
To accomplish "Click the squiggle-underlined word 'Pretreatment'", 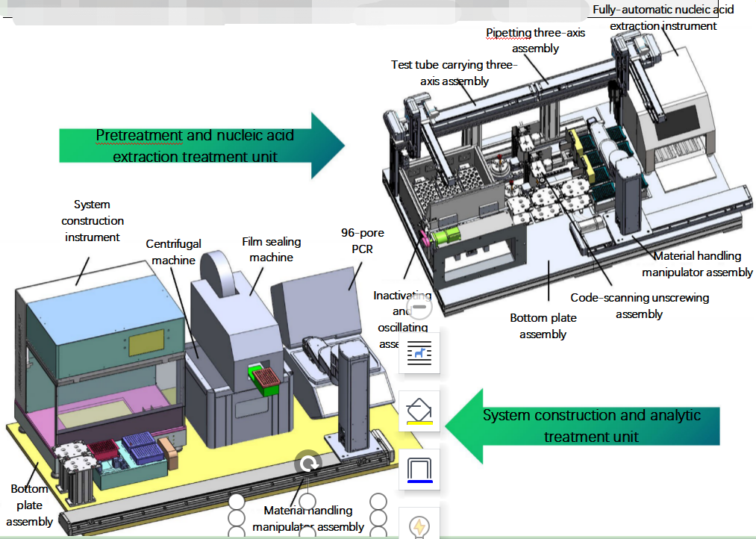I will tap(140, 135).
